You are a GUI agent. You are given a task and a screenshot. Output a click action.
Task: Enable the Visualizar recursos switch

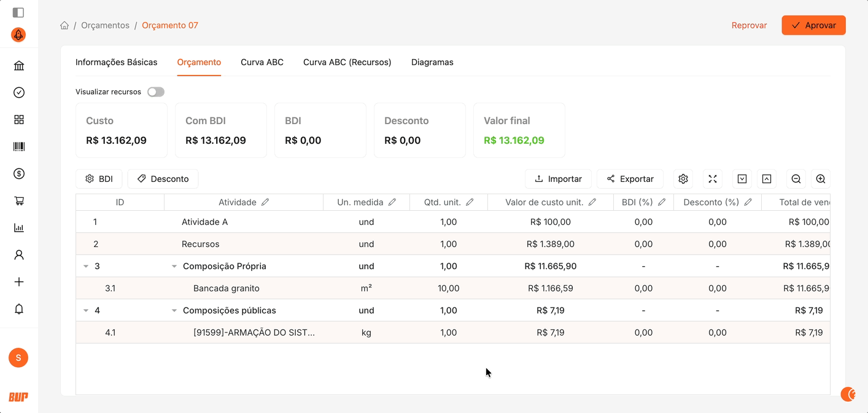(x=156, y=92)
